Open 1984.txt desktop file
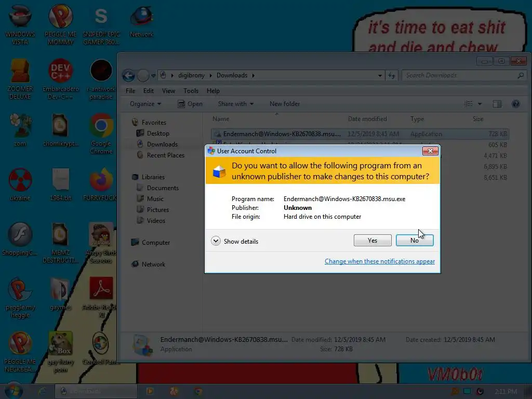The width and height of the screenshot is (532, 399). coord(60,184)
